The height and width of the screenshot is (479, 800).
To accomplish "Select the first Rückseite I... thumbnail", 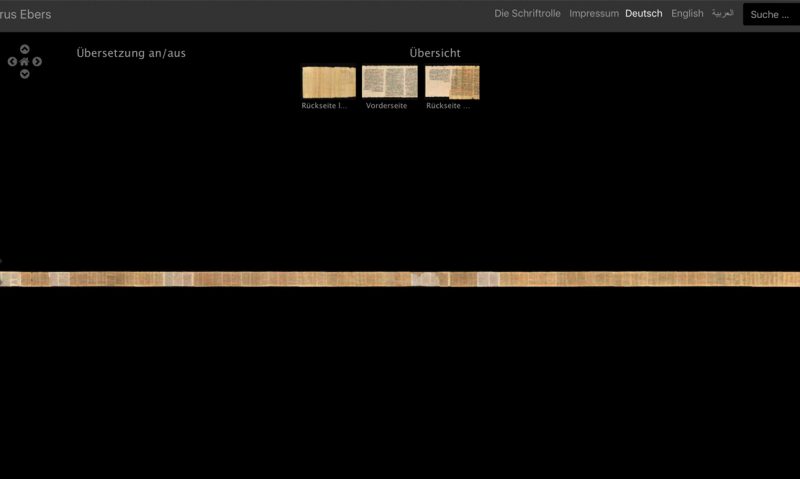I will (329, 82).
